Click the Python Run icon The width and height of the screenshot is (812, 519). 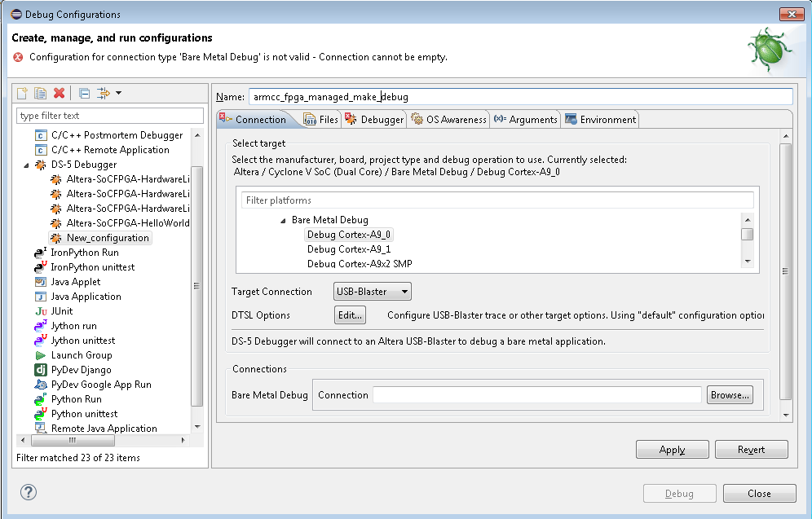click(41, 399)
